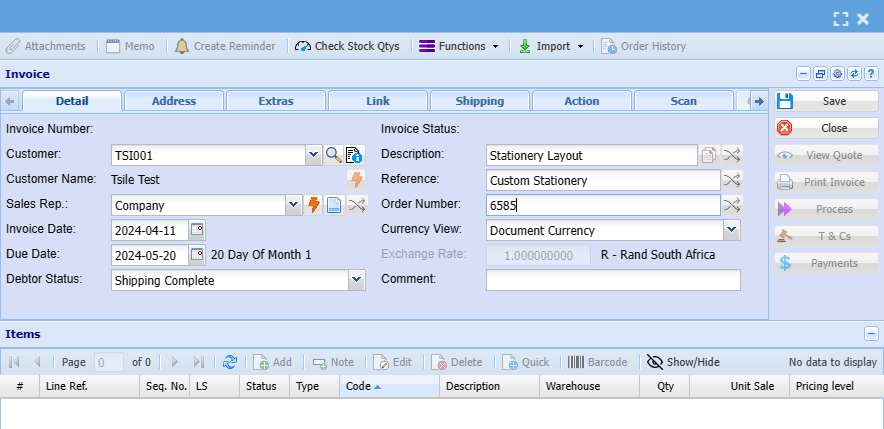Open the Functions menu
The height and width of the screenshot is (429, 884).
click(458, 46)
